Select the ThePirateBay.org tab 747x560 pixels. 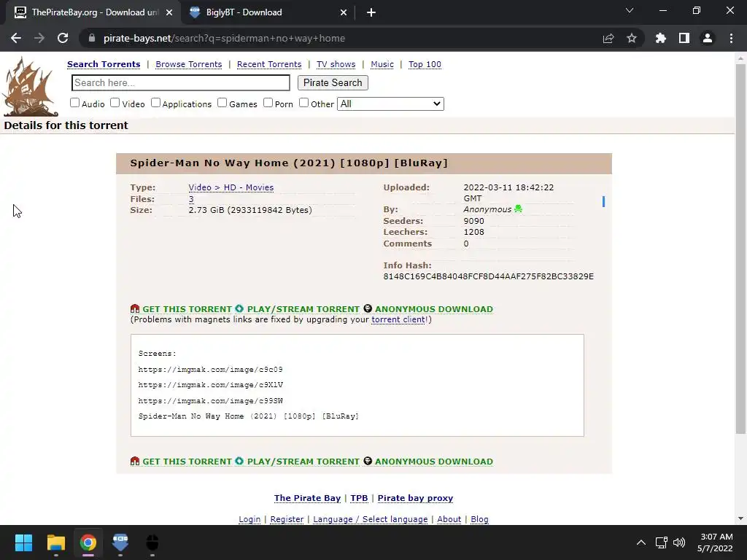click(x=93, y=12)
